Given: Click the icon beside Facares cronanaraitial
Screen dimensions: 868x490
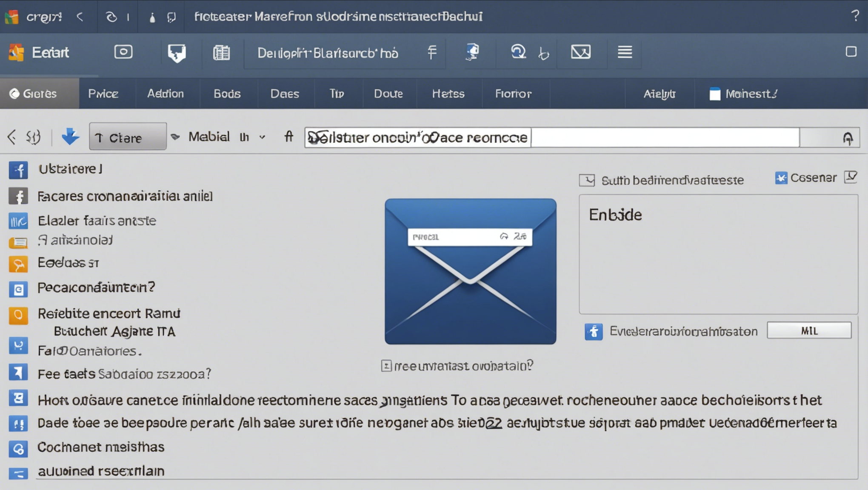Looking at the screenshot, I should 18,197.
